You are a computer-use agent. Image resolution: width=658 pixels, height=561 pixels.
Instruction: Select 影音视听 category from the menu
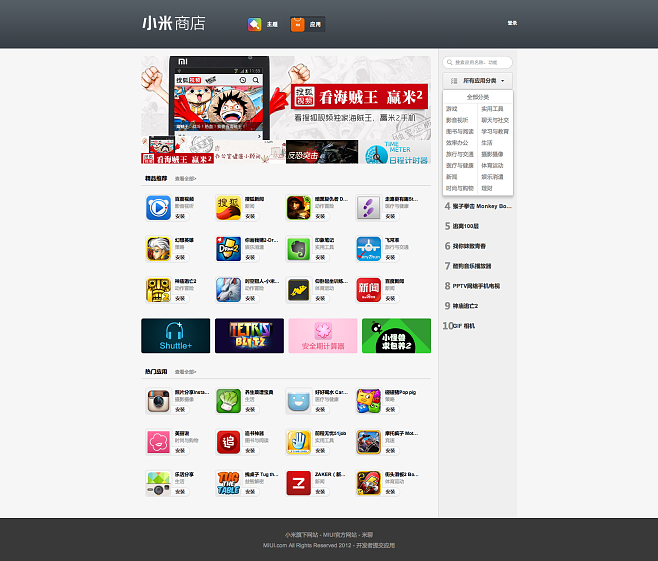pos(457,120)
